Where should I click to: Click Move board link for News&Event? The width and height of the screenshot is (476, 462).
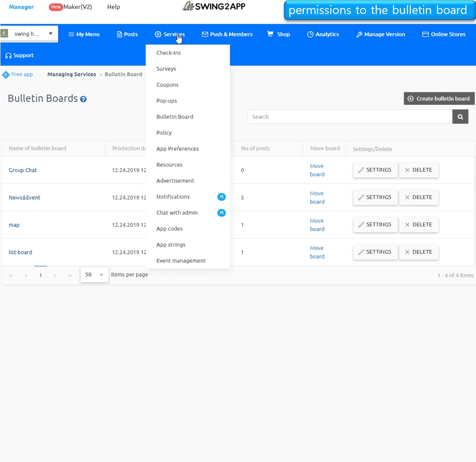point(317,198)
